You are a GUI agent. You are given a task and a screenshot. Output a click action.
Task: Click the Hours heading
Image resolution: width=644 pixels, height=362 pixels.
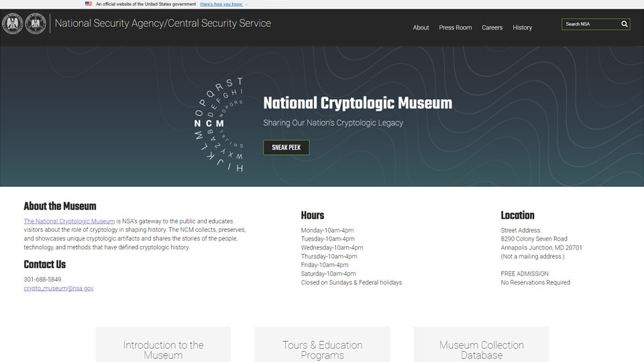tap(313, 215)
